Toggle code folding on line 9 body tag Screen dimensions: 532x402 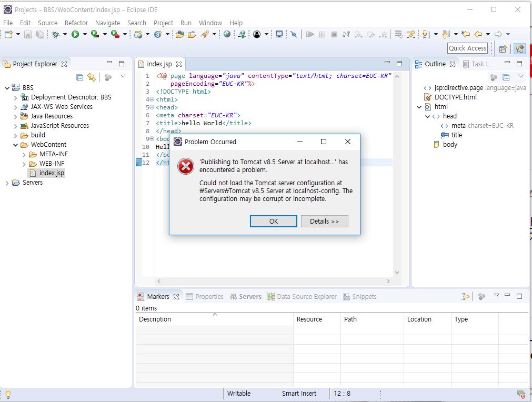click(x=152, y=139)
